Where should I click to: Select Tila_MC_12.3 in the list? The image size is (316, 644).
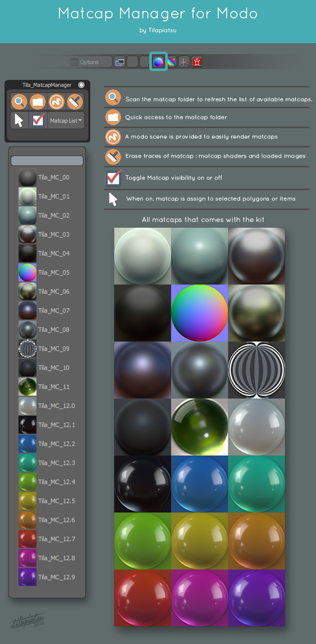tap(47, 463)
